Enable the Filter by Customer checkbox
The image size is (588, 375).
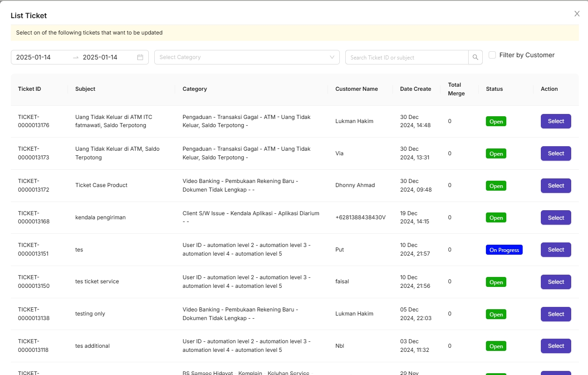coord(492,55)
